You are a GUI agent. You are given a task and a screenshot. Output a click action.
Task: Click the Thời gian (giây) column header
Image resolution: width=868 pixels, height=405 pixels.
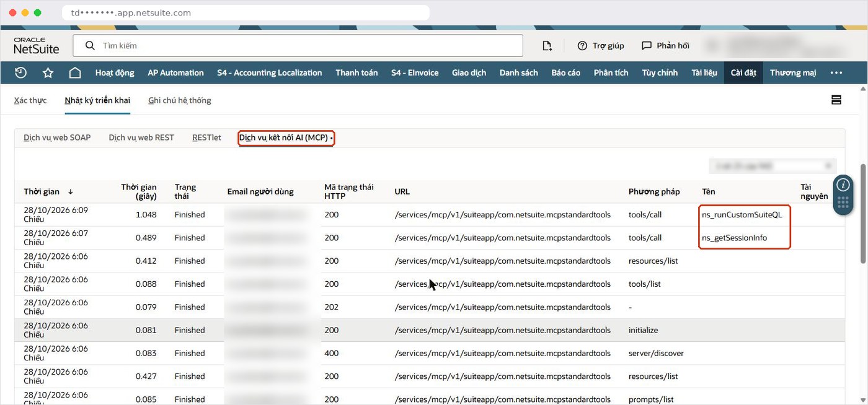tap(139, 191)
